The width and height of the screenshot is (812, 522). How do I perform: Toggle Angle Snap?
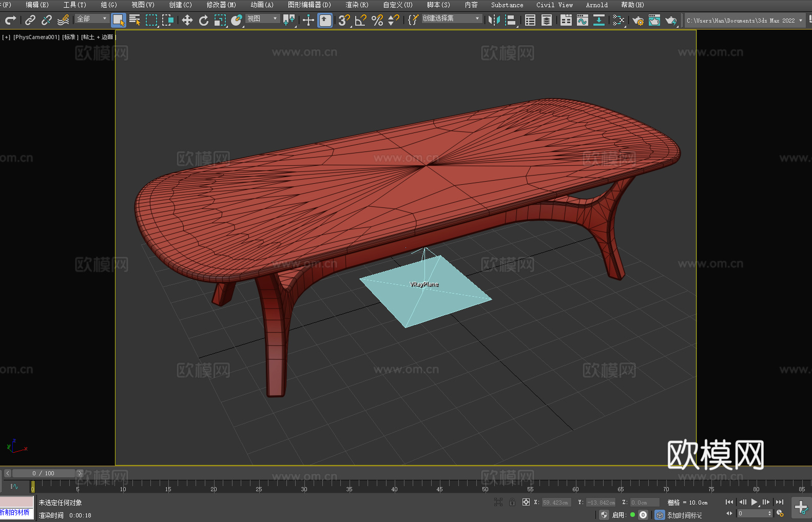pos(361,20)
